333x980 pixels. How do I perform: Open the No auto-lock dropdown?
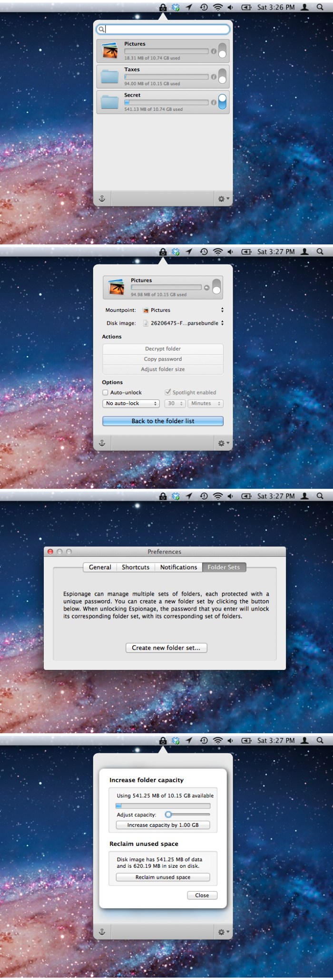point(130,404)
